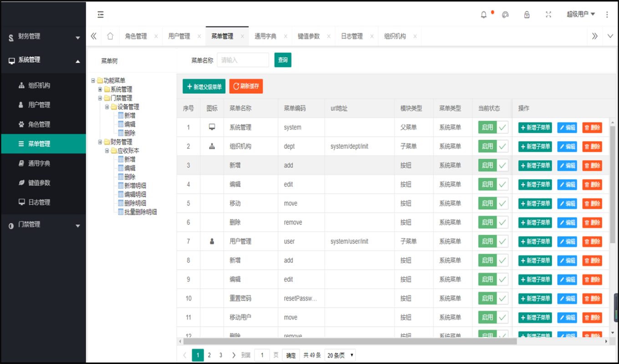Expand the 系统管理 tree node
This screenshot has height=364, width=619.
(100, 89)
